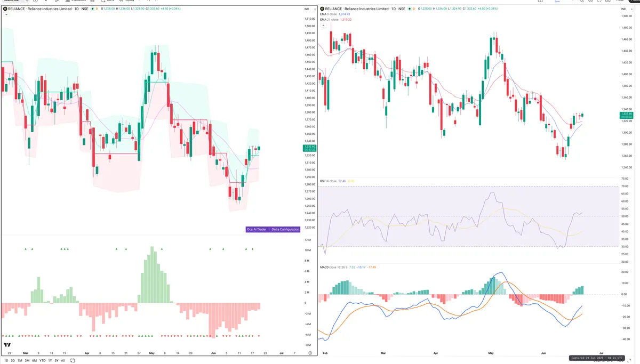Select the 5D time range
640x364 pixels.
[13, 361]
